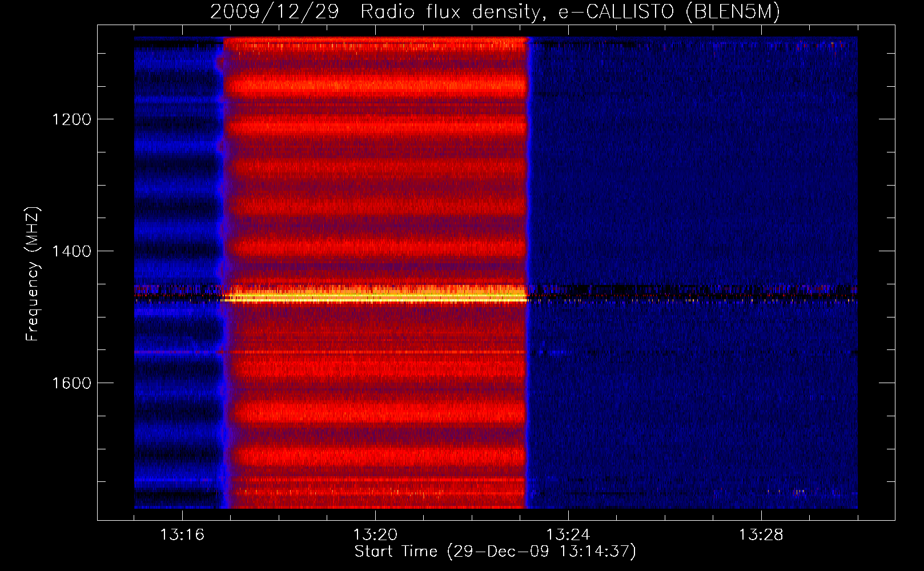Click the '13:24' time tick label

click(x=568, y=535)
